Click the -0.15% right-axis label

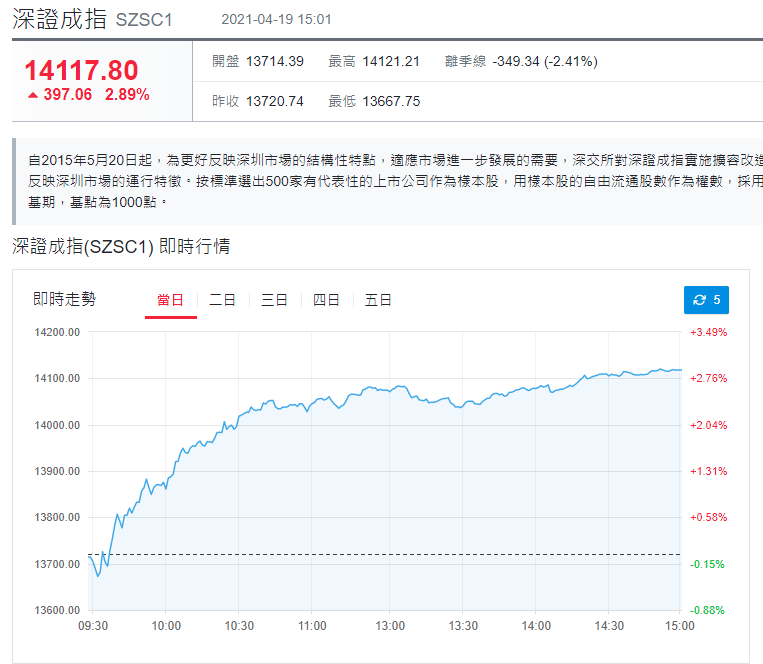tap(707, 564)
